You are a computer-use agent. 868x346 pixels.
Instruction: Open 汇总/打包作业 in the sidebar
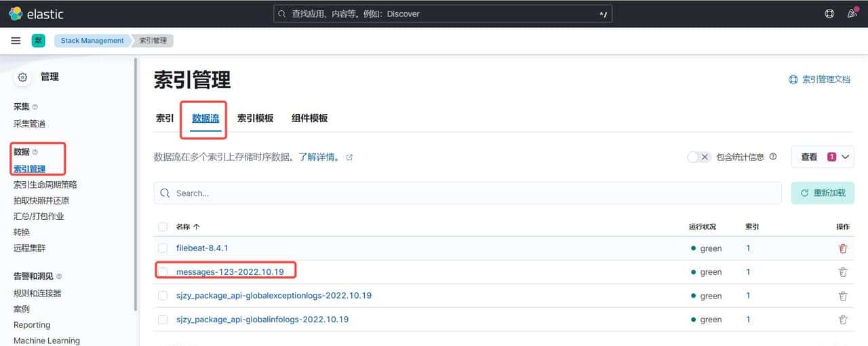point(39,216)
